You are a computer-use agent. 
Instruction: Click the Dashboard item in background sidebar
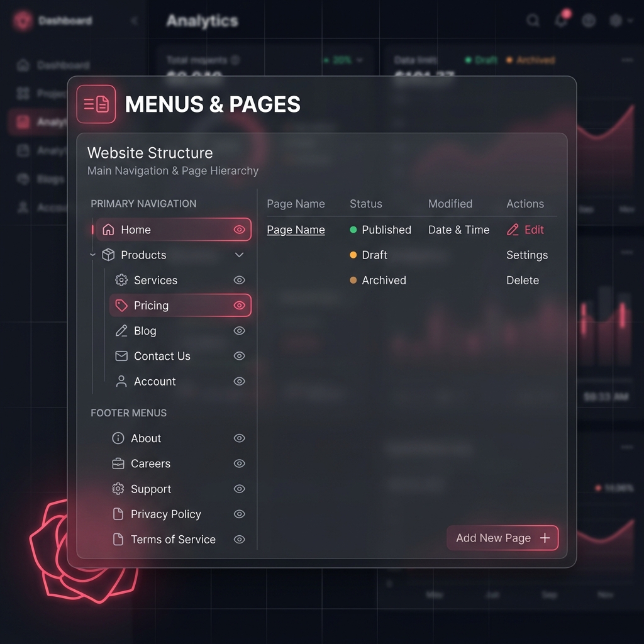(53, 65)
